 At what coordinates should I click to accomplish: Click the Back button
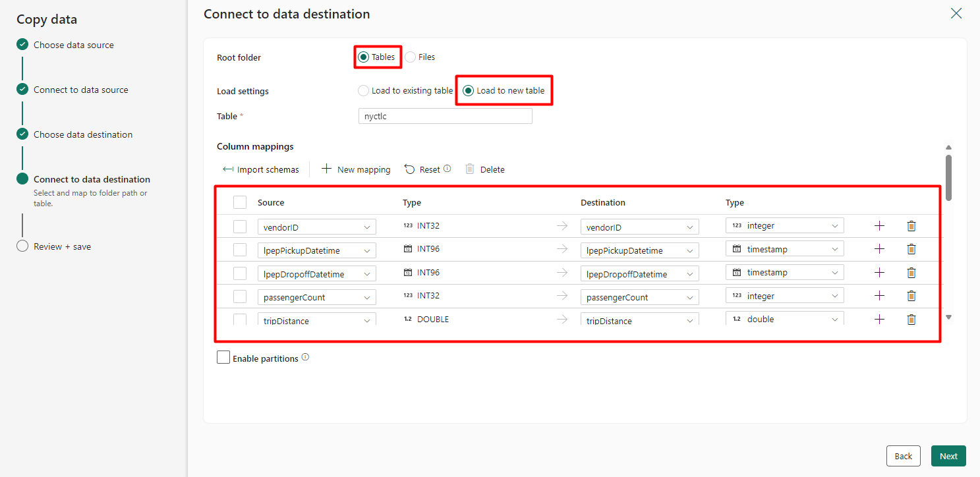point(903,456)
